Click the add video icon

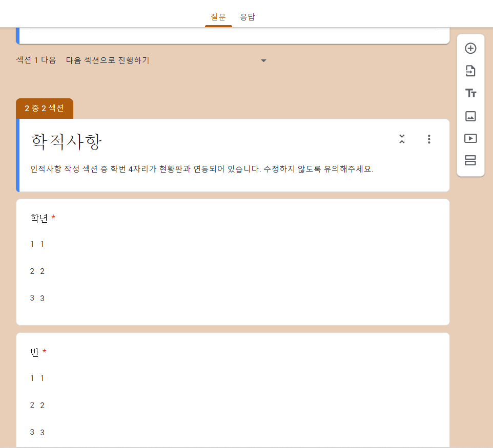(x=470, y=139)
